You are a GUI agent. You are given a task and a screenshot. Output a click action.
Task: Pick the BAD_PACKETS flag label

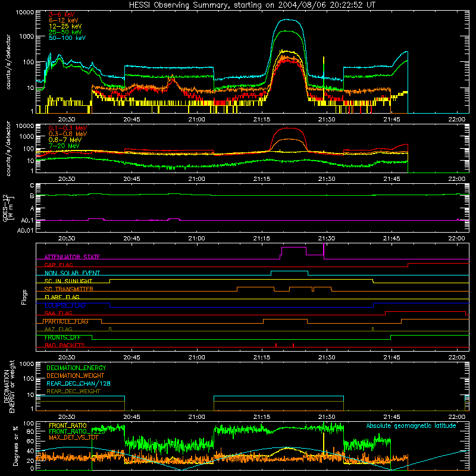(65, 345)
